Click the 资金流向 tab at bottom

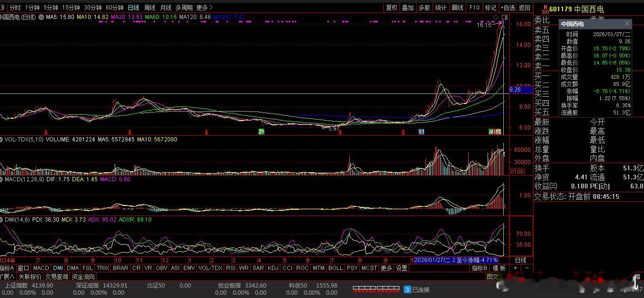(83, 277)
